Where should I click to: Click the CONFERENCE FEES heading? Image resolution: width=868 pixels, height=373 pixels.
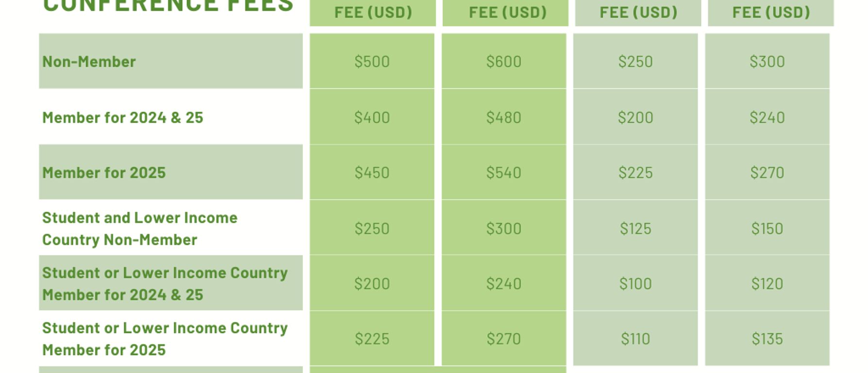pyautogui.click(x=168, y=6)
